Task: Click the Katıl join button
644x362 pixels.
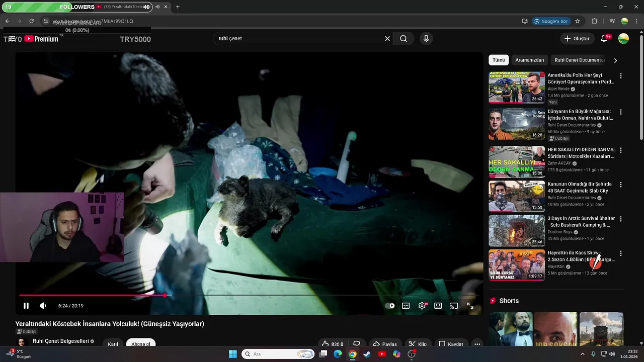Action: (113, 344)
